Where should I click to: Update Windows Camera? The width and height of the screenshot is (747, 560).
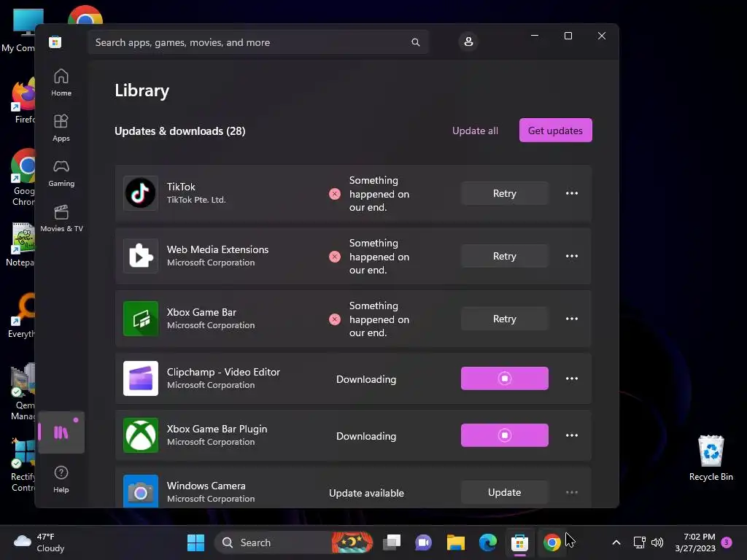505,492
